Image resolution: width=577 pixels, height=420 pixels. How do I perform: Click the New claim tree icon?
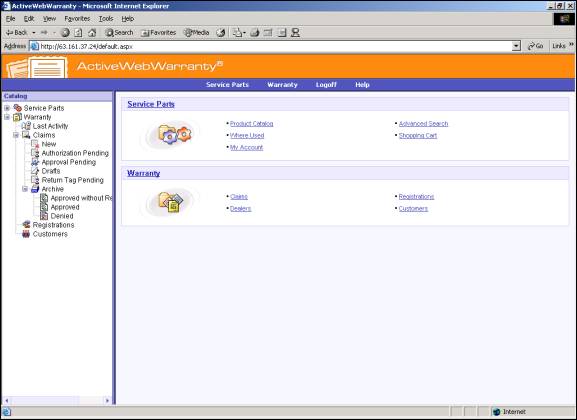(x=35, y=144)
